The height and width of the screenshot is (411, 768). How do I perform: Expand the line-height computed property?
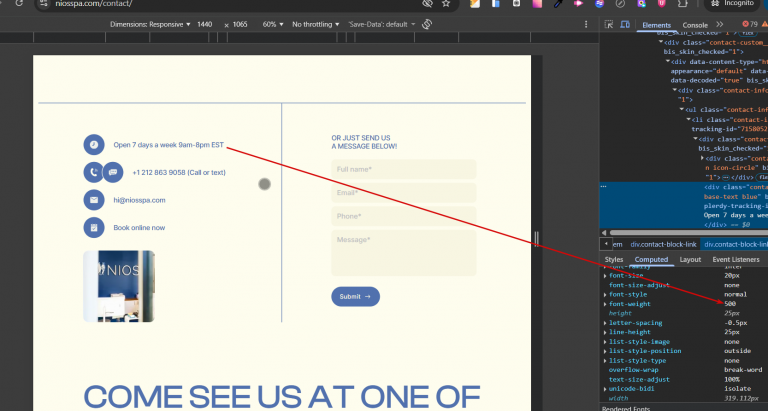tap(605, 333)
